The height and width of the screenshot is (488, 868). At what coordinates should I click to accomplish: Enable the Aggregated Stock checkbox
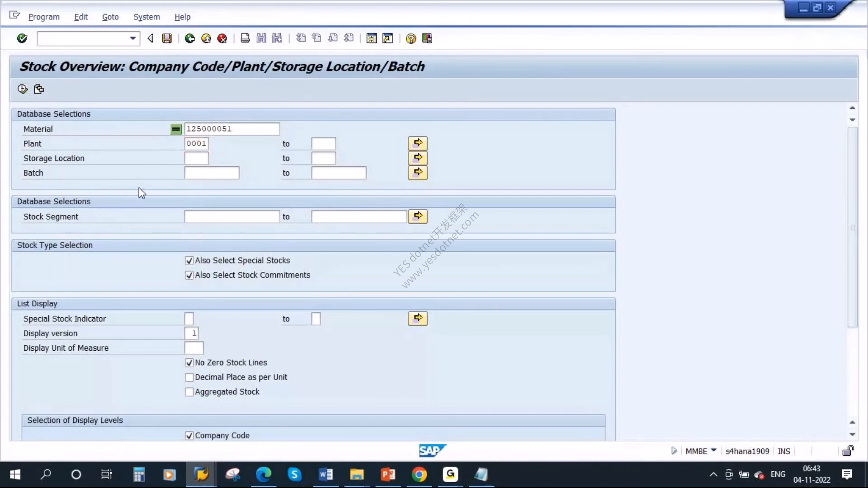tap(189, 392)
